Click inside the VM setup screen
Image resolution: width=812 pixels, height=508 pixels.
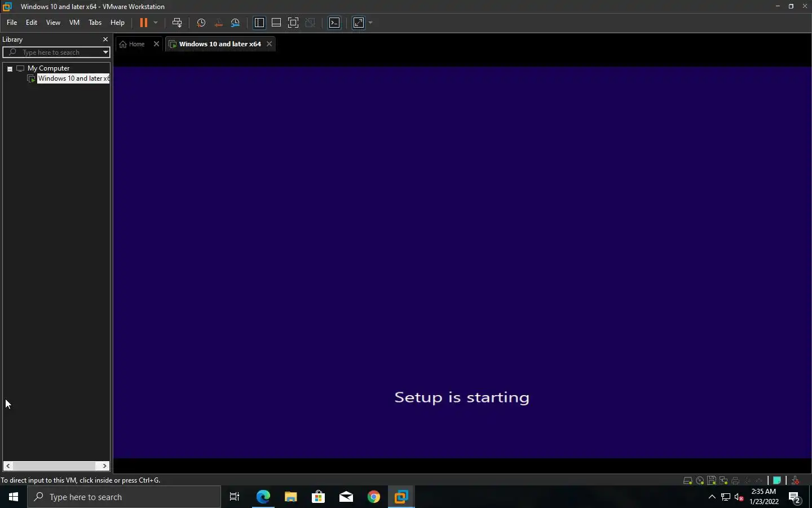(x=462, y=262)
